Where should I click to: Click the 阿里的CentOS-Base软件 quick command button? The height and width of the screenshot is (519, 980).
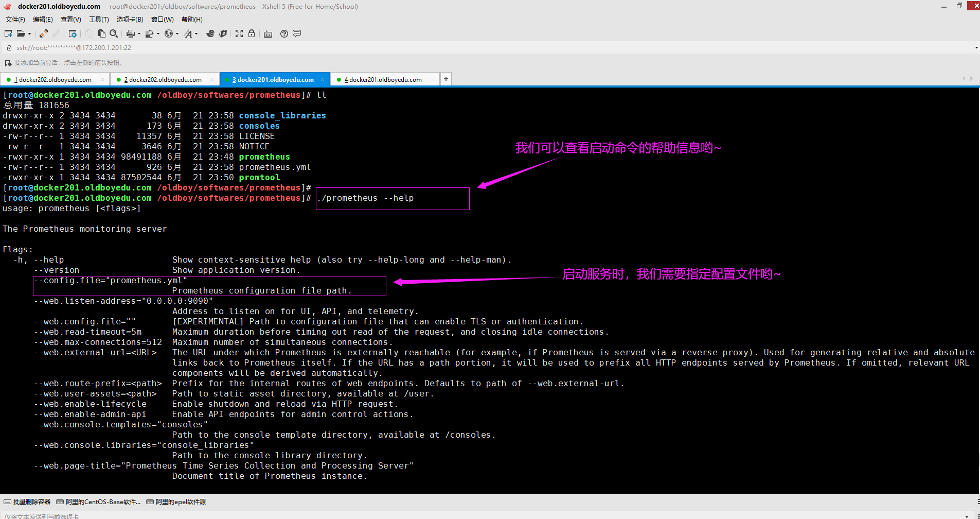98,502
